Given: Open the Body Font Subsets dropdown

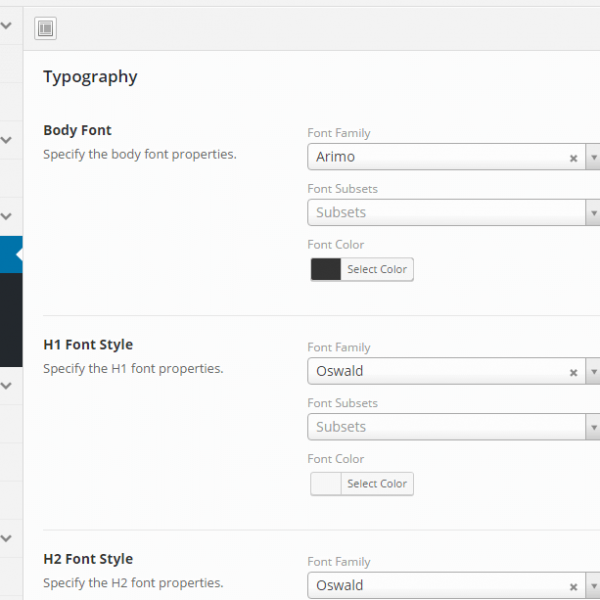Looking at the screenshot, I should click(x=593, y=212).
